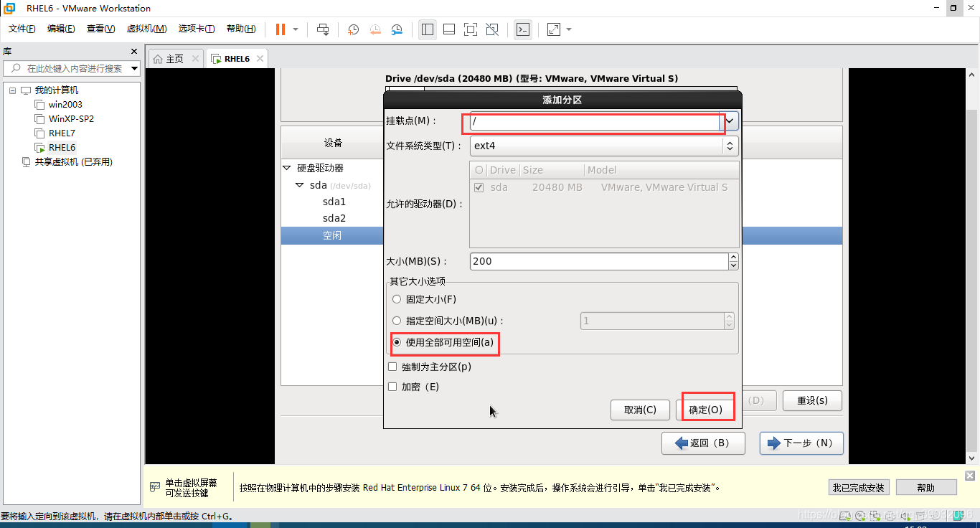Select win2003 in the library tree
This screenshot has width=980, height=528.
tap(65, 105)
